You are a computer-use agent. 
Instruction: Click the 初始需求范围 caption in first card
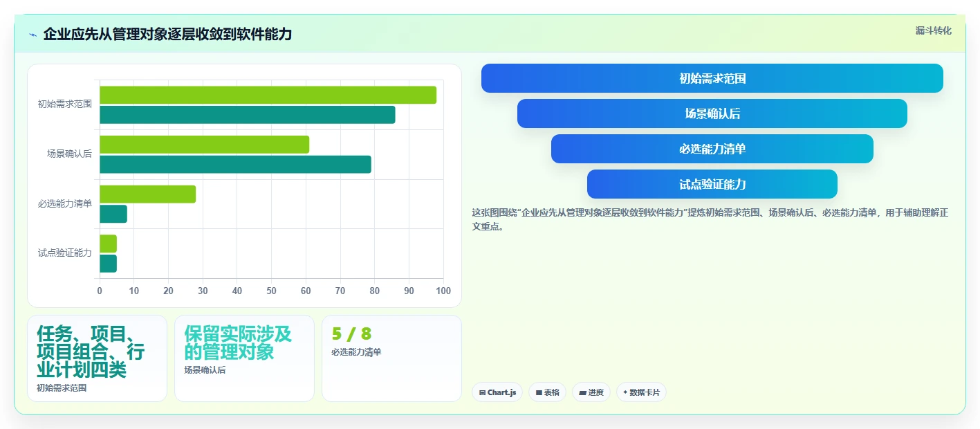pyautogui.click(x=62, y=388)
